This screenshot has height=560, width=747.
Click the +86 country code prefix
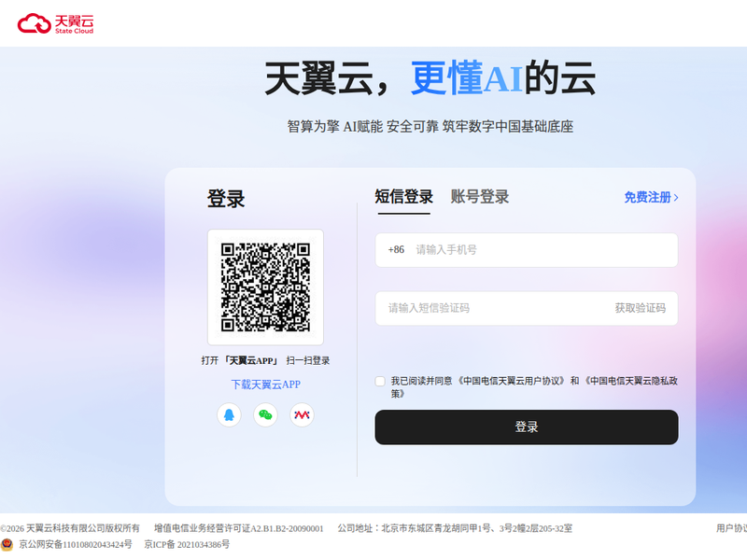click(396, 250)
